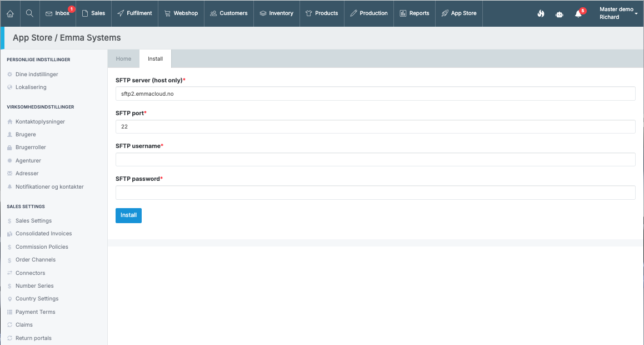644x345 pixels.
Task: Open the robot assistant icon
Action: coord(560,14)
